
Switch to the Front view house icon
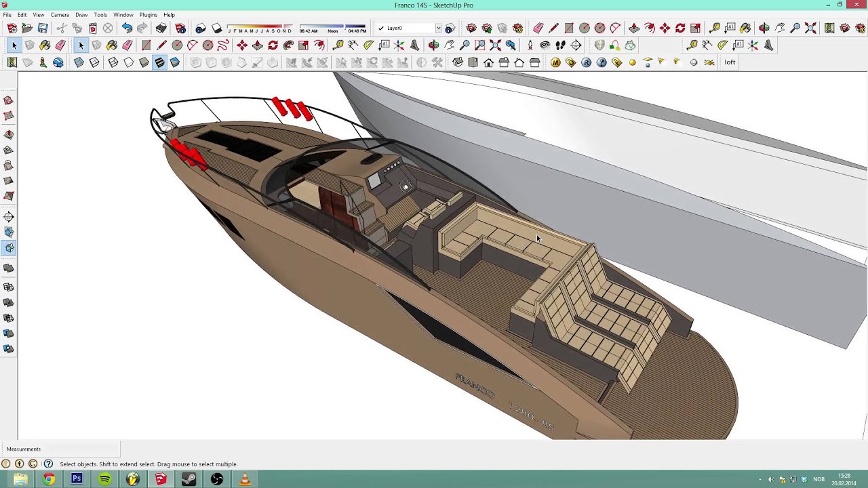(x=489, y=62)
